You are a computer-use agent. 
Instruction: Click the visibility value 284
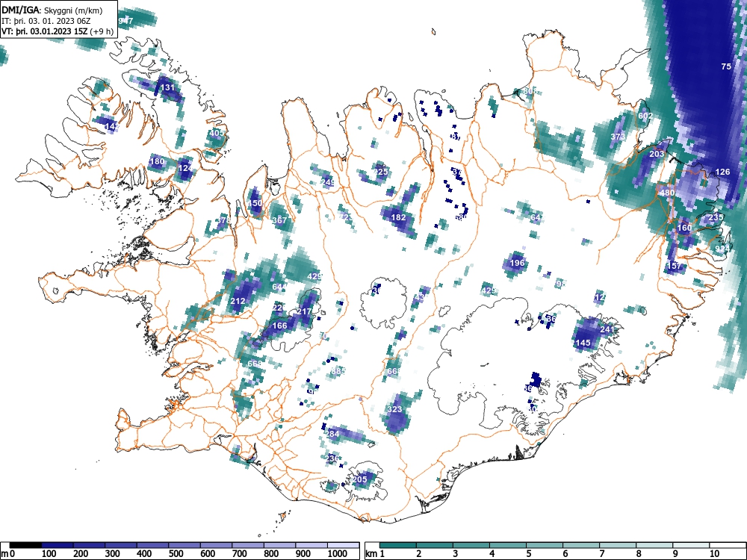click(x=332, y=434)
